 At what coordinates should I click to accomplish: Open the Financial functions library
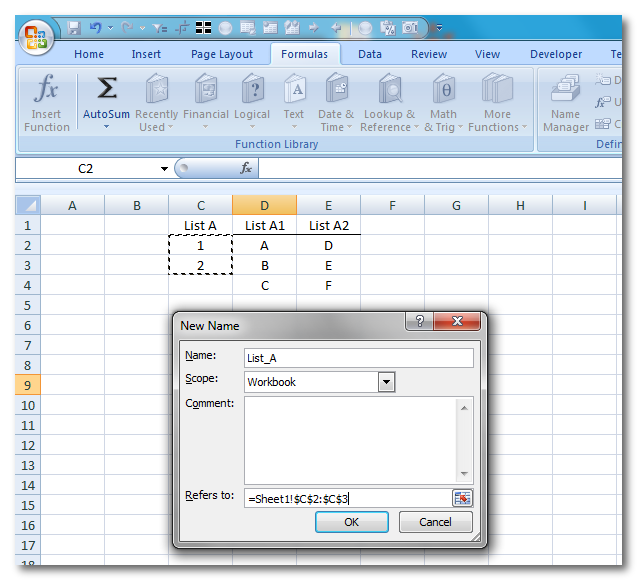tap(206, 103)
